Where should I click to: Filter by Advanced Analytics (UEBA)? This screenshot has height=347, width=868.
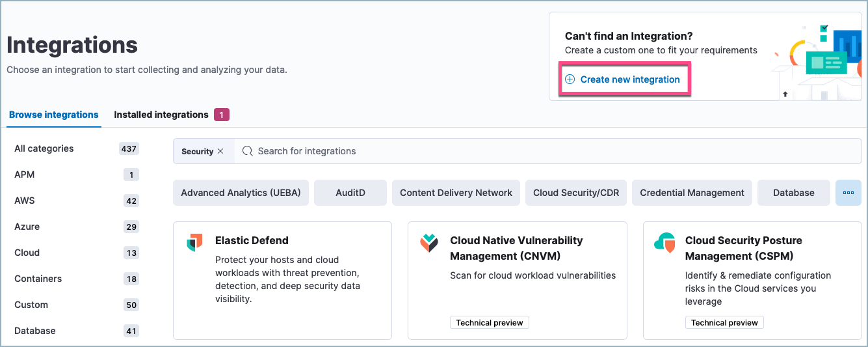241,193
